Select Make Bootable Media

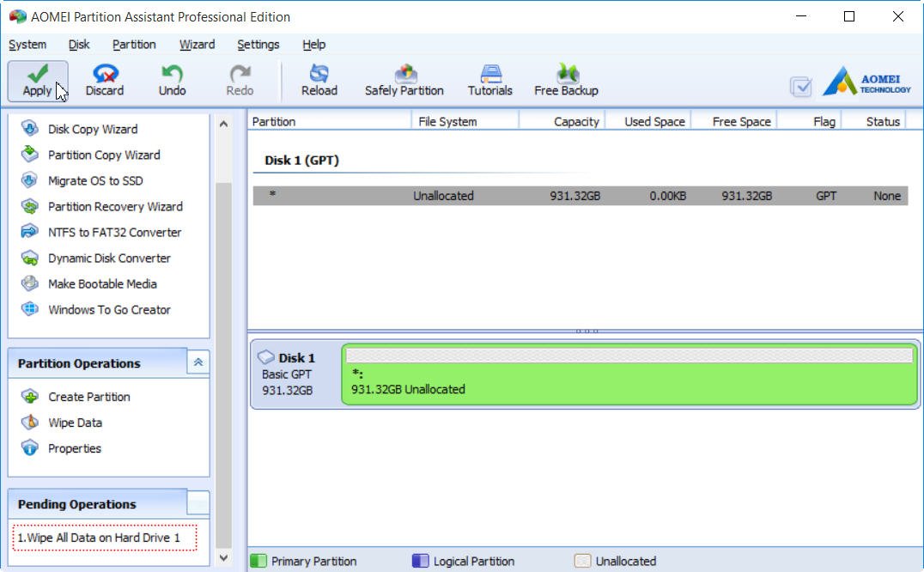pos(102,284)
